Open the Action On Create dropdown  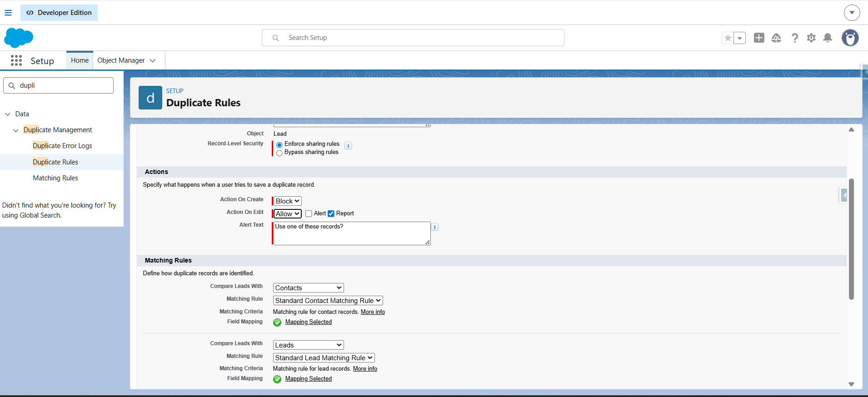pos(287,201)
